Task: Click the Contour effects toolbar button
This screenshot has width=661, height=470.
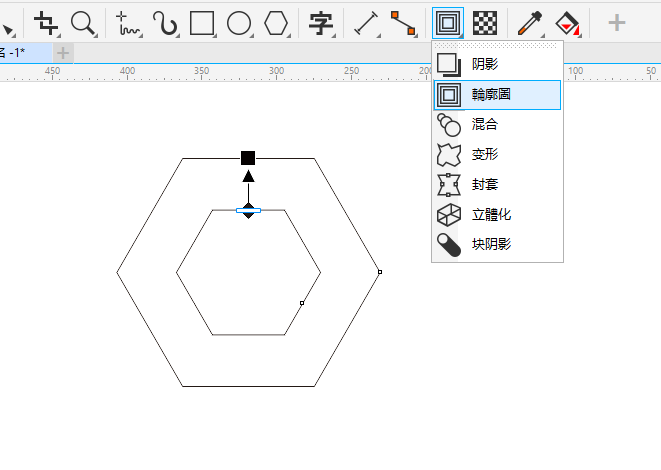Action: [x=448, y=23]
